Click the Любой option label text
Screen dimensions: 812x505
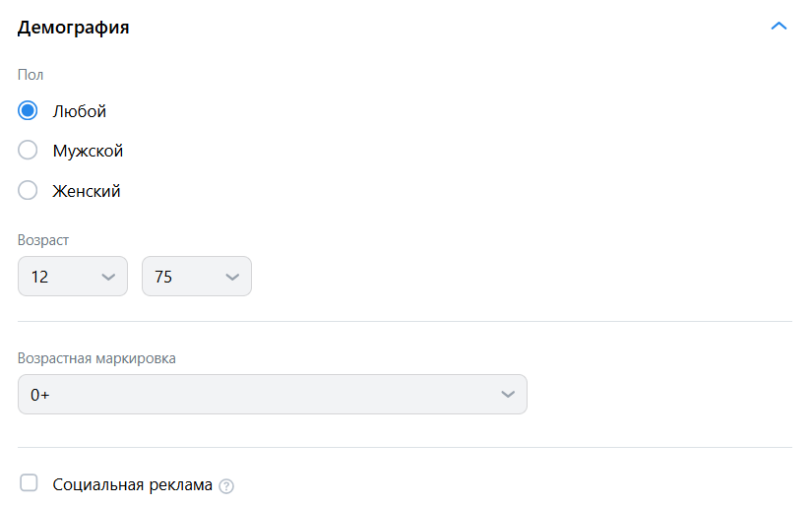80,111
